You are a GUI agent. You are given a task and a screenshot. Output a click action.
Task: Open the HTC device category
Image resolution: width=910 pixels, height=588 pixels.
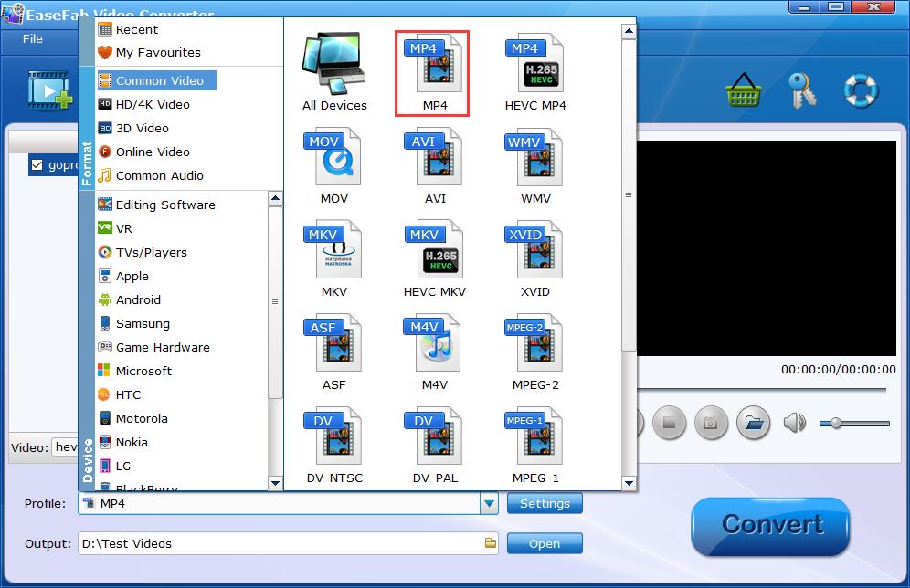(120, 395)
